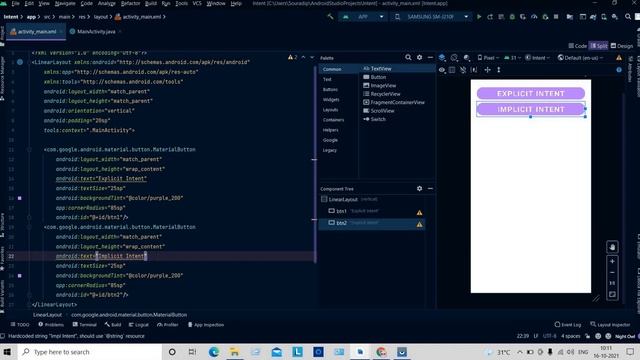The width and height of the screenshot is (640, 360).
Task: Click zoom to fit screen icon
Action: click(x=612, y=294)
